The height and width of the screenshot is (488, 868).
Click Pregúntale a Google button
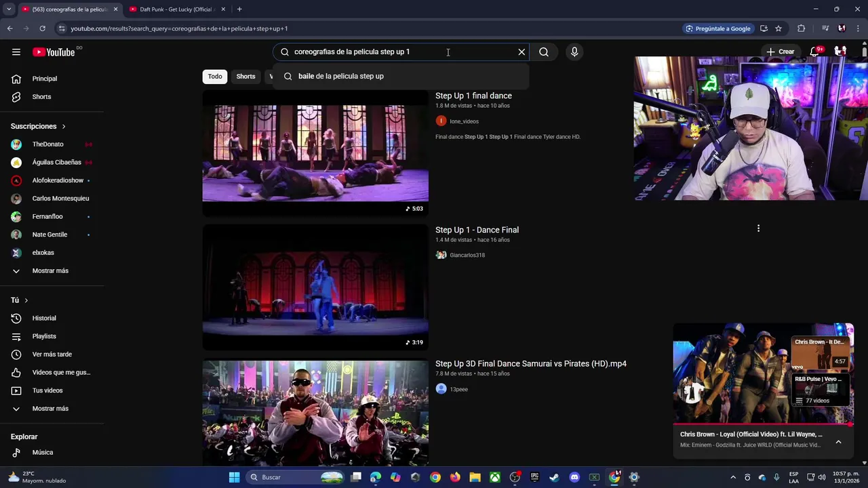718,28
